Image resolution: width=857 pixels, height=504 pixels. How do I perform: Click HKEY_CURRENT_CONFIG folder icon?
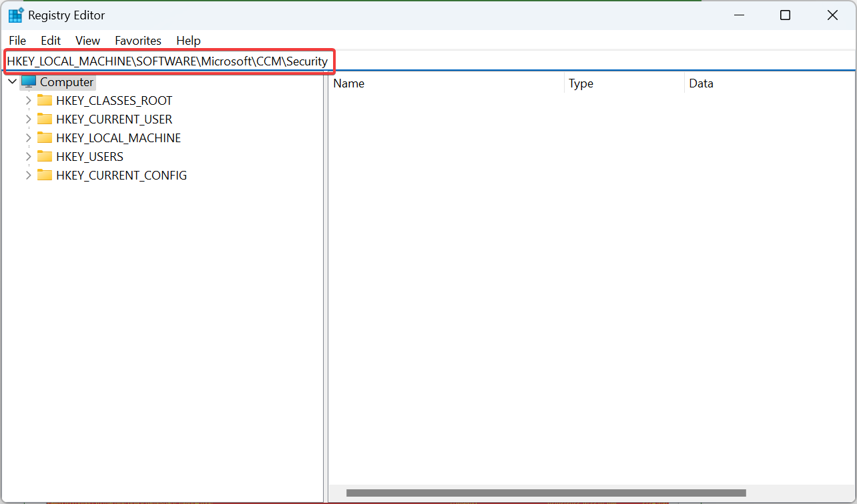(45, 176)
